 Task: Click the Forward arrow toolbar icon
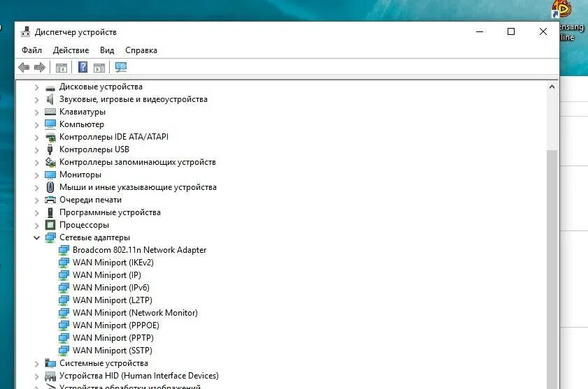tap(40, 68)
